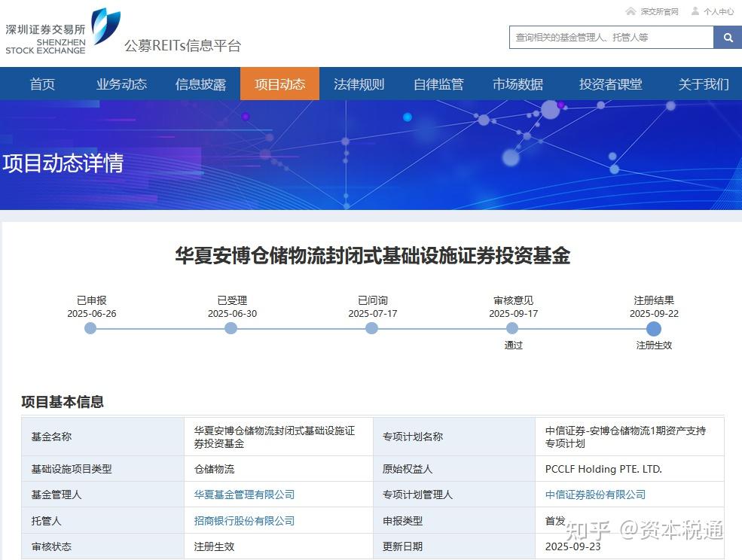Open the 华夏基金管理有限公司 link
The width and height of the screenshot is (742, 560).
pyautogui.click(x=244, y=495)
